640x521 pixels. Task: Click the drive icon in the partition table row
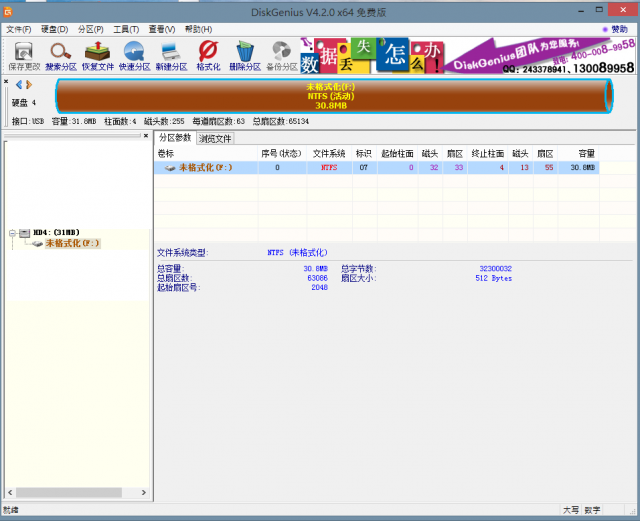click(170, 168)
